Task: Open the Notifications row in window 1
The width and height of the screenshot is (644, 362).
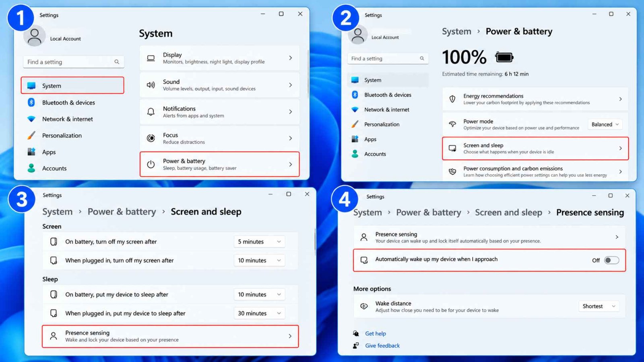Action: (220, 112)
